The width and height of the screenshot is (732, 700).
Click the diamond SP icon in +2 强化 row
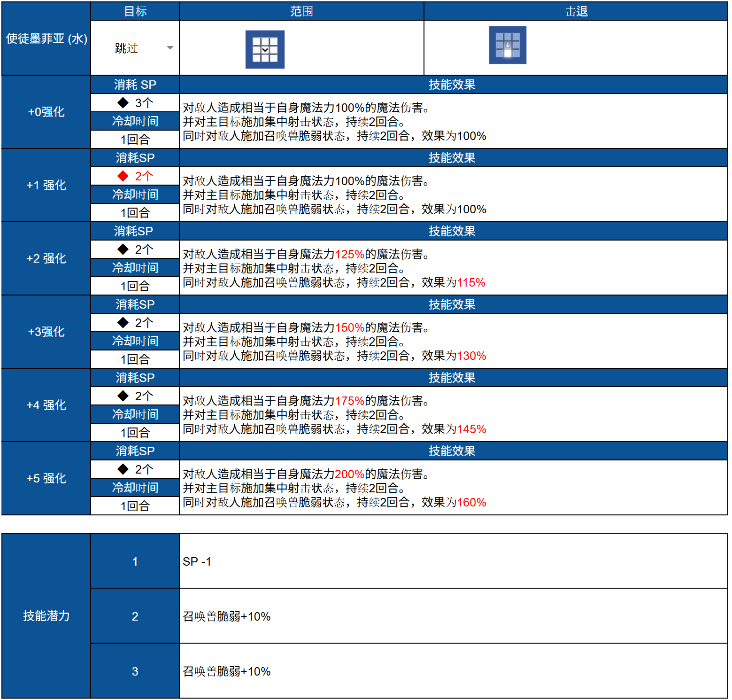tap(123, 249)
